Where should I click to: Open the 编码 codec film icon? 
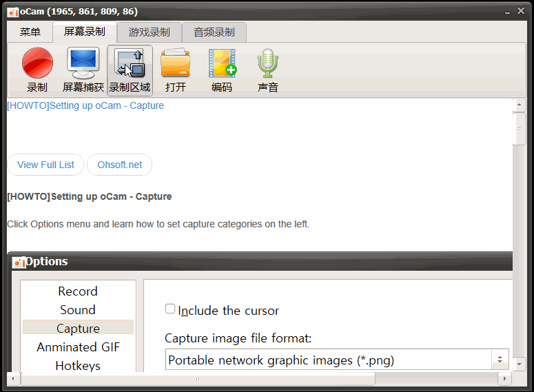coord(222,70)
